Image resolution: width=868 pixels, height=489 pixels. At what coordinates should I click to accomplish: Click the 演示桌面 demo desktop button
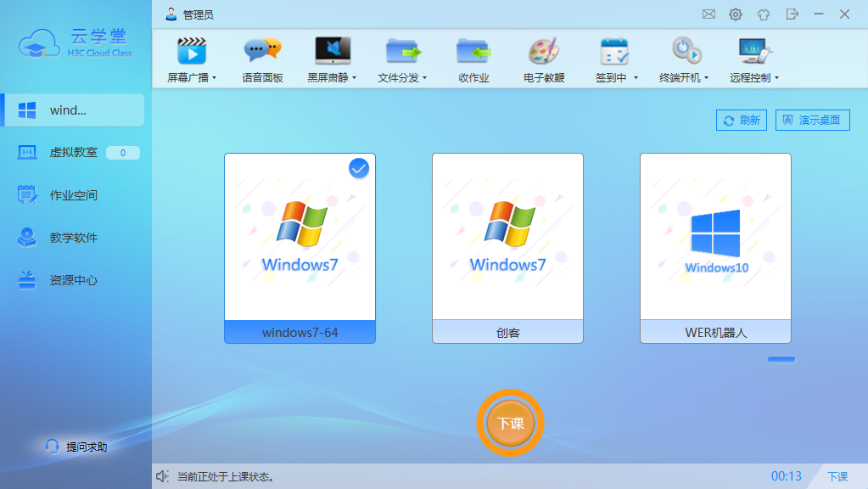click(x=812, y=121)
